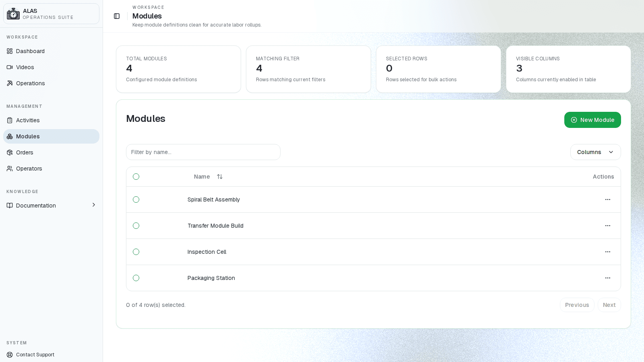644x362 pixels.
Task: Select the Inspection Cell row checkbox
Action: 136,252
